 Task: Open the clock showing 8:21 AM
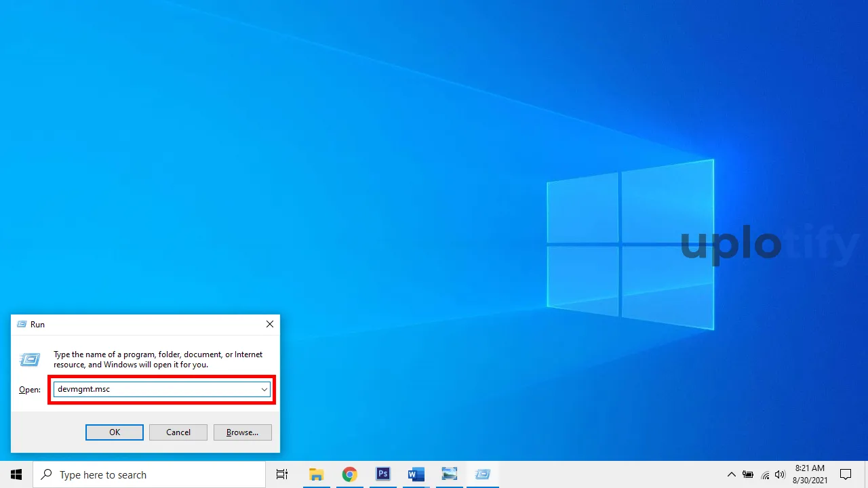(x=810, y=474)
